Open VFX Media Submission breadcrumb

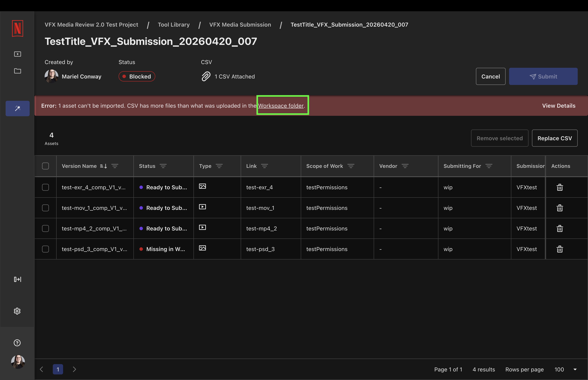coord(240,25)
